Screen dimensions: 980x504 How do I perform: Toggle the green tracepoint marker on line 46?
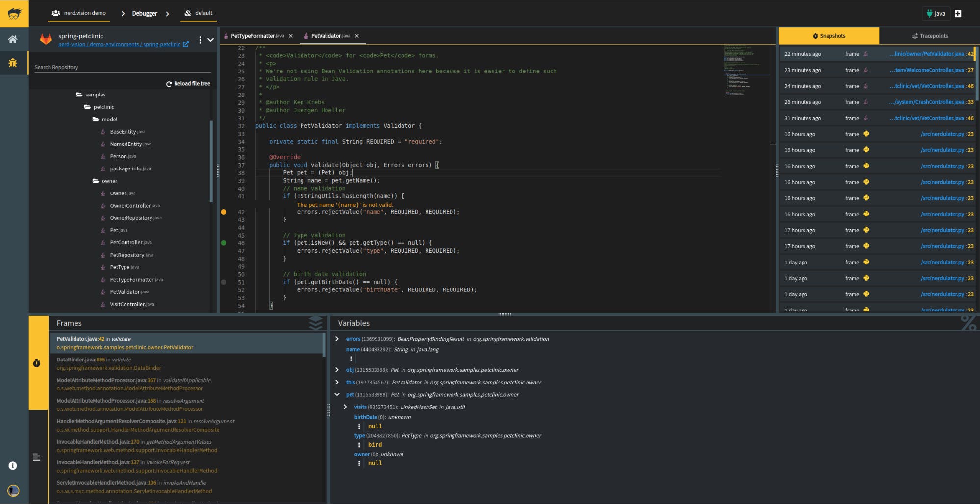pos(224,242)
